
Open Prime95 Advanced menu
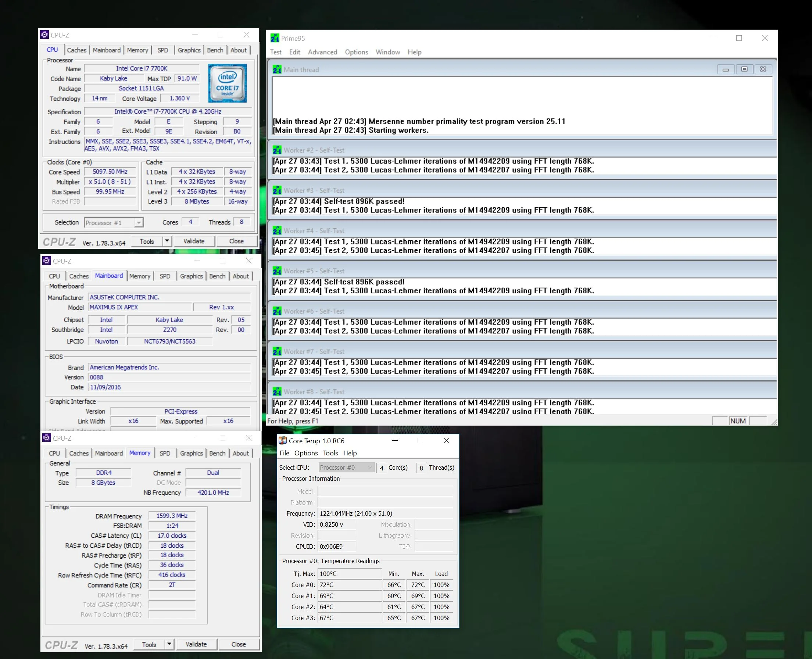point(322,52)
